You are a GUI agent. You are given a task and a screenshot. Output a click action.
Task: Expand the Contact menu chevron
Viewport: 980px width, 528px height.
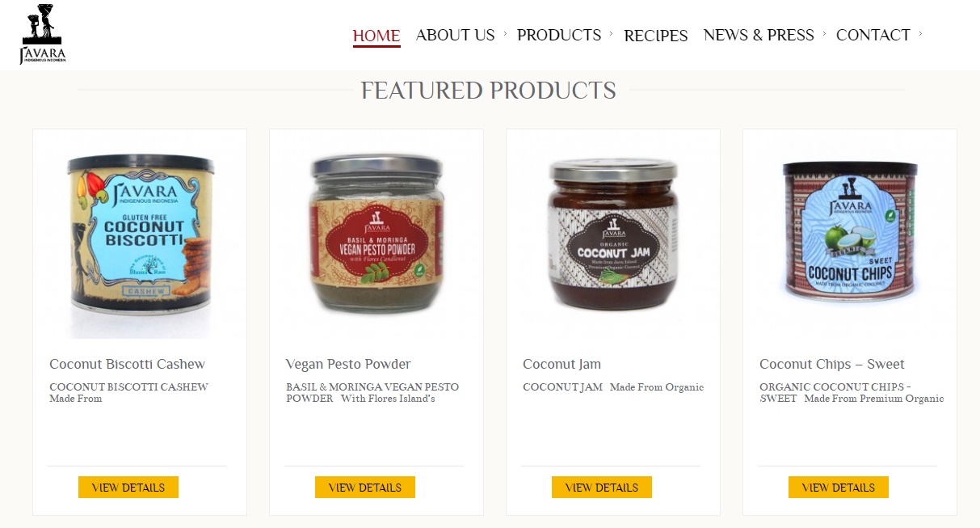pos(920,34)
